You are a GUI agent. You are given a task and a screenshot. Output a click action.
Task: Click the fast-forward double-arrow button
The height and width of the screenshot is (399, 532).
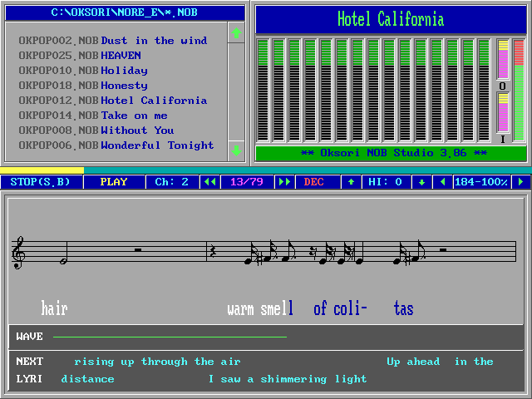284,182
